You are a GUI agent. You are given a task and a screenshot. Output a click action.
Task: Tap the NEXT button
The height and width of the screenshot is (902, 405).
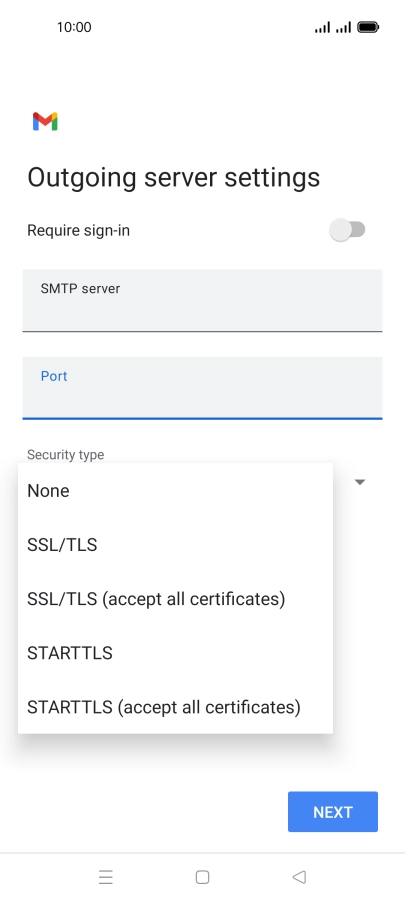[333, 812]
